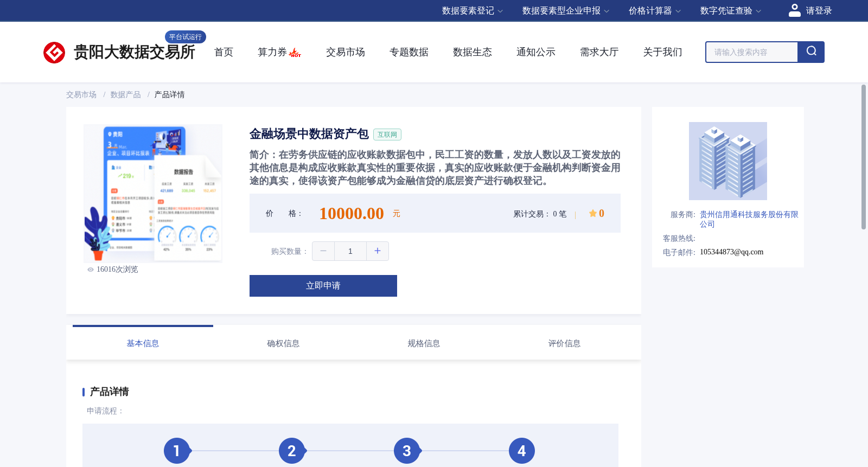Screen dimensions: 868x467
Task: Switch to 基本信息 tab
Action: coord(143,343)
